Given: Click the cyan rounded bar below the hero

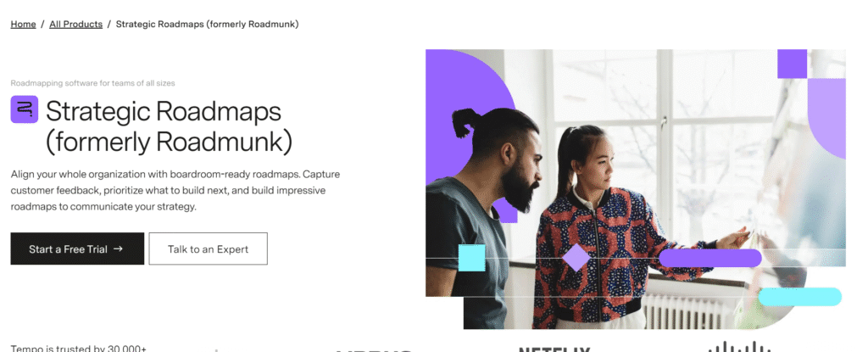Looking at the screenshot, I should tap(800, 297).
